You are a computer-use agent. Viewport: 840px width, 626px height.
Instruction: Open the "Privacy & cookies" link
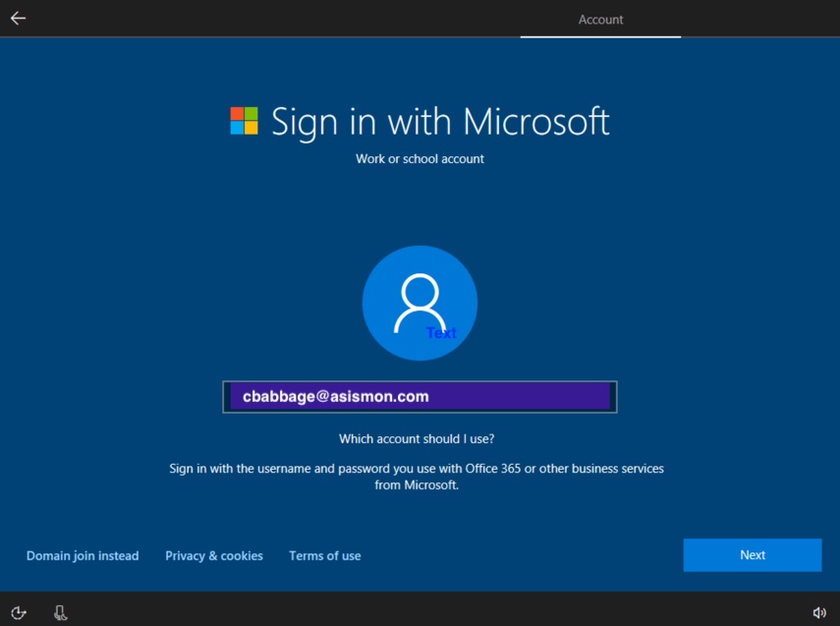click(214, 556)
